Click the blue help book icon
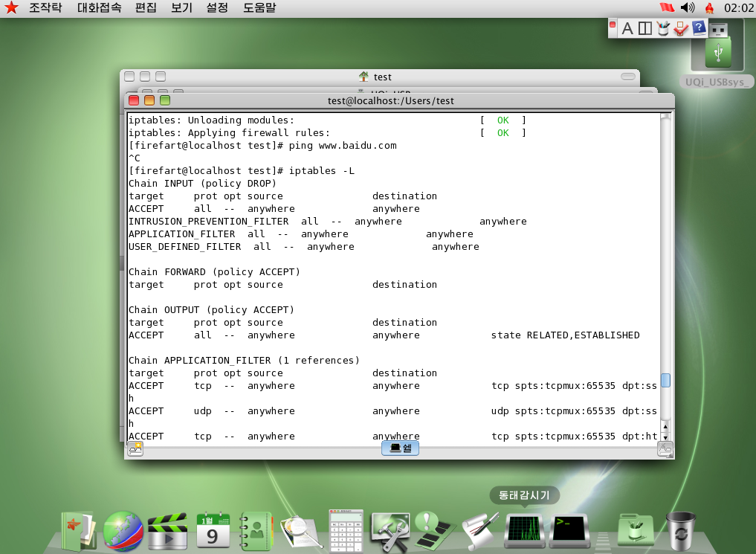The width and height of the screenshot is (756, 554). 699,28
